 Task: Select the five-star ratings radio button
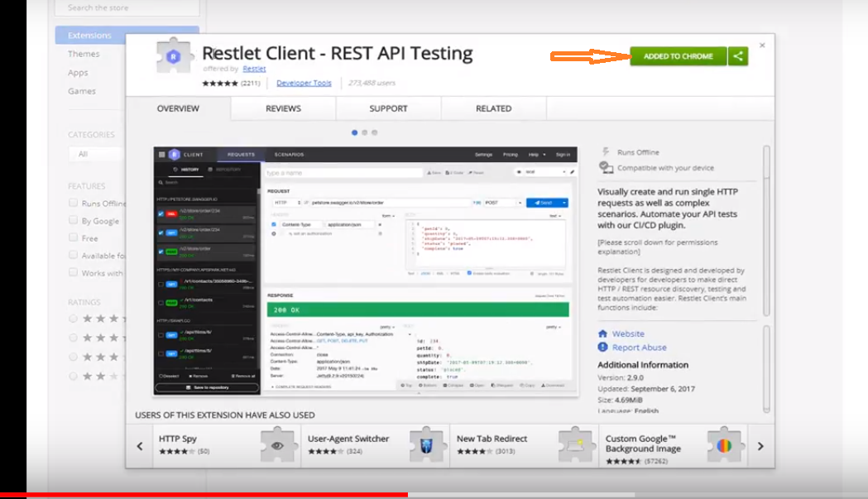click(x=73, y=319)
